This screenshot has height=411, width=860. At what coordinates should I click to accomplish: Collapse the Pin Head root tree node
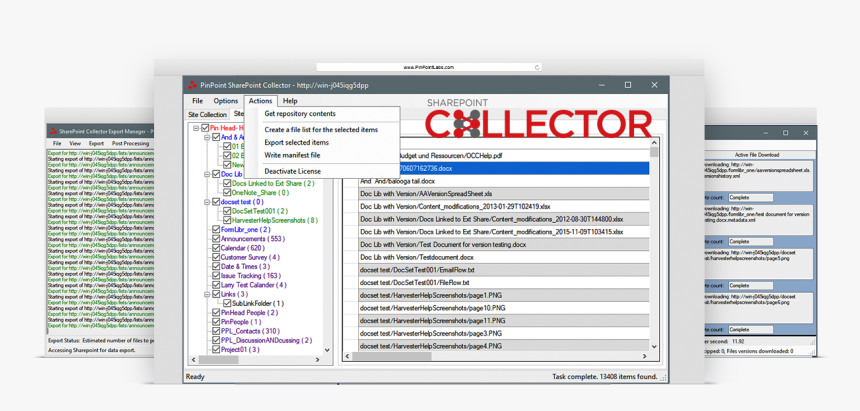click(197, 128)
